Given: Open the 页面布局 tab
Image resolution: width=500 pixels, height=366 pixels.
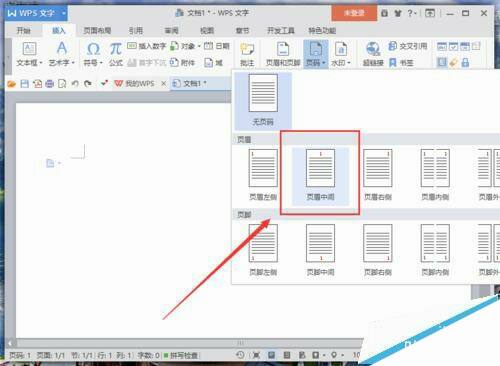Looking at the screenshot, I should point(97,31).
